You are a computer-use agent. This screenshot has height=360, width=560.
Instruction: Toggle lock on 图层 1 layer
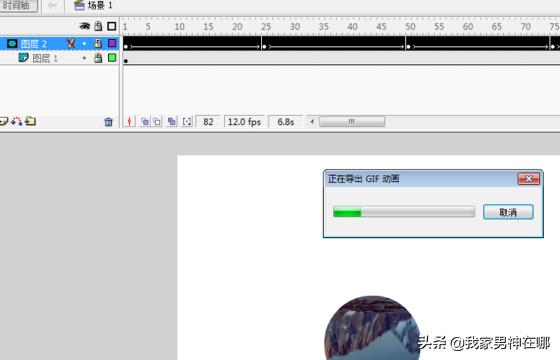(x=98, y=58)
